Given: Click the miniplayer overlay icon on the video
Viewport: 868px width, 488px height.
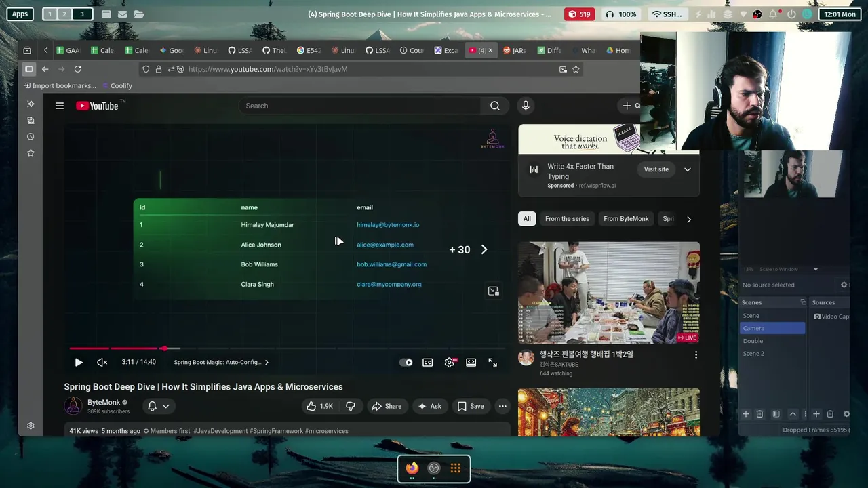Looking at the screenshot, I should (494, 291).
